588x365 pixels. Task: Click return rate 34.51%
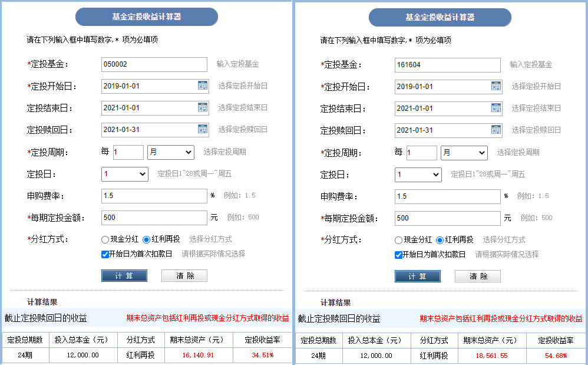click(x=263, y=355)
